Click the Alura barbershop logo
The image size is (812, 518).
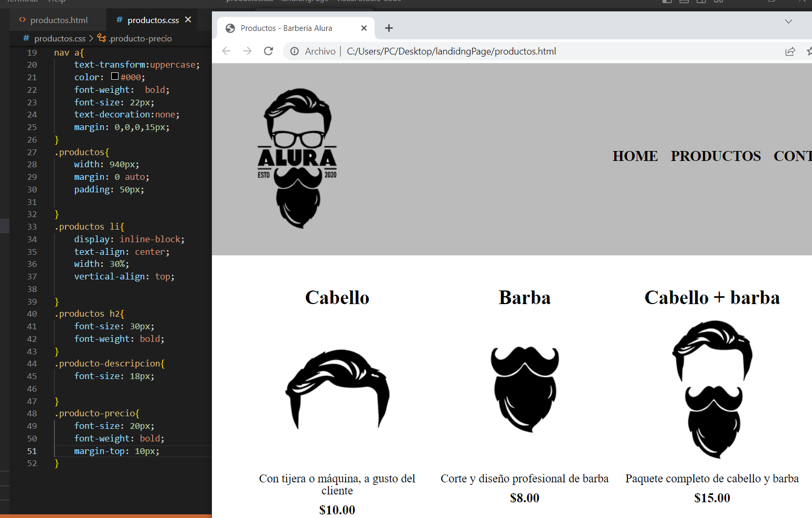(297, 158)
